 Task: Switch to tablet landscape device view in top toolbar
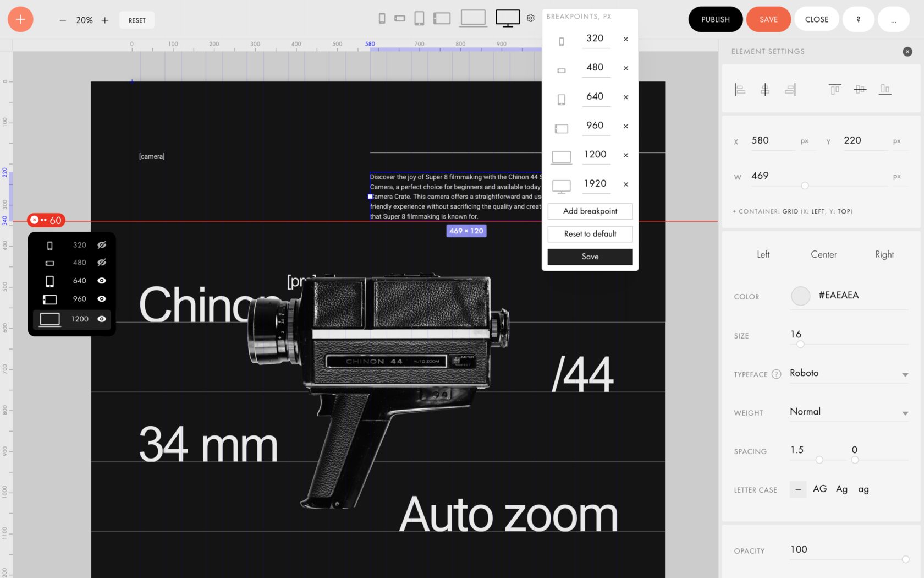(442, 19)
